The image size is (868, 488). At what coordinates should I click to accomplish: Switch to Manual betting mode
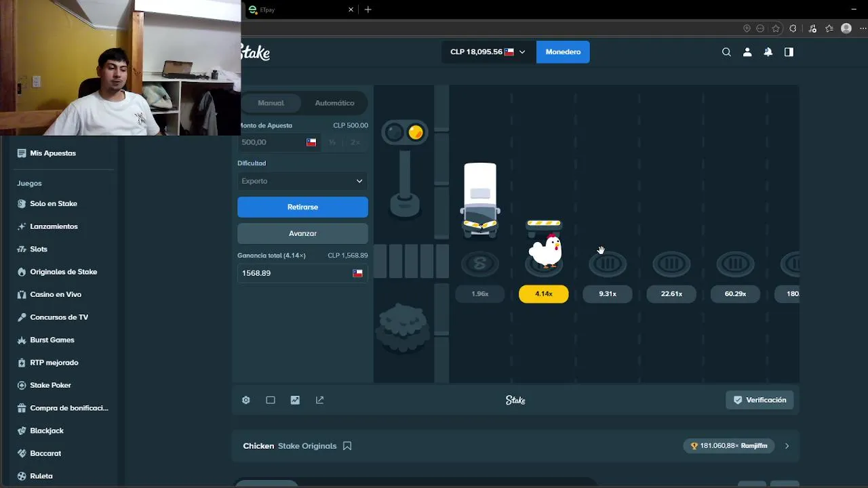click(x=271, y=103)
